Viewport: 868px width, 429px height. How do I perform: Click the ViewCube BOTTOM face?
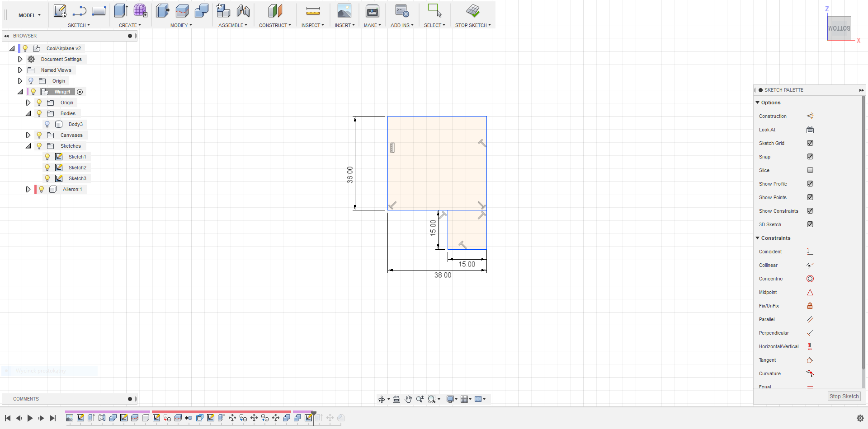pos(839,28)
